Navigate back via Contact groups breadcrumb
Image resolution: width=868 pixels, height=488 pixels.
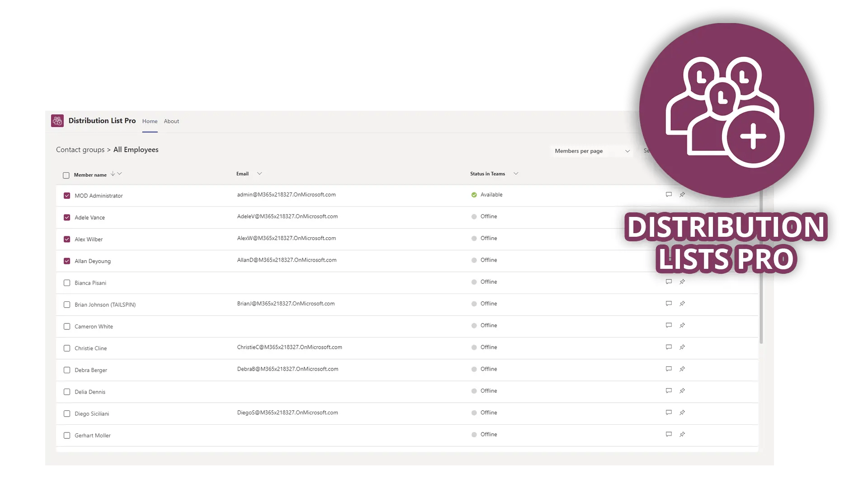point(80,150)
